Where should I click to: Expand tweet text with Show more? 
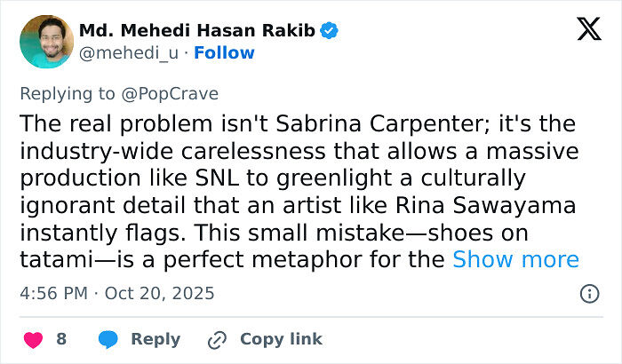tap(515, 259)
